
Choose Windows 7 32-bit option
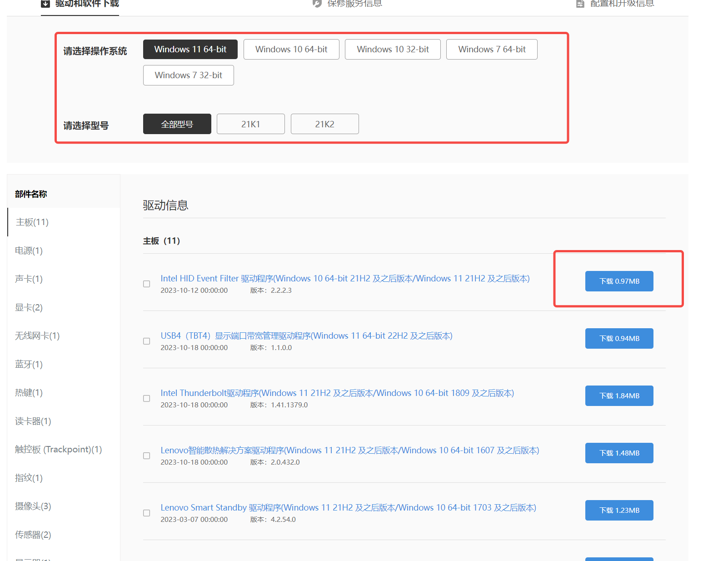pos(188,75)
